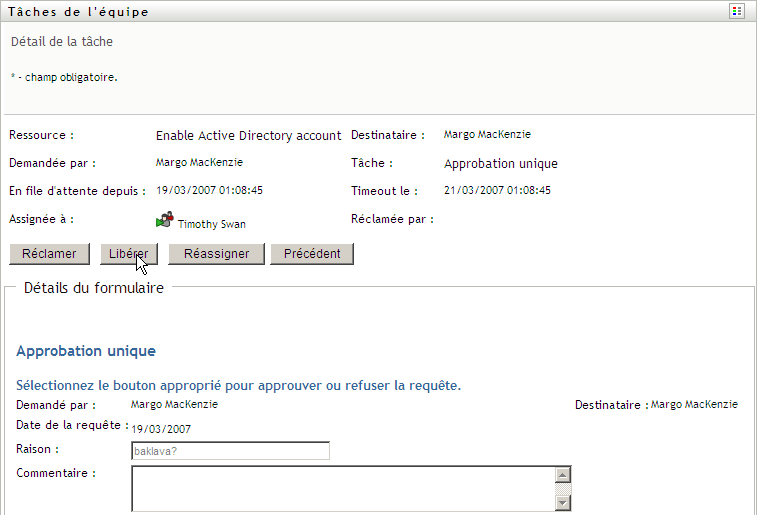Click the request date 19/03/2007 in form
Screen dimensions: 757x515
pos(161,429)
